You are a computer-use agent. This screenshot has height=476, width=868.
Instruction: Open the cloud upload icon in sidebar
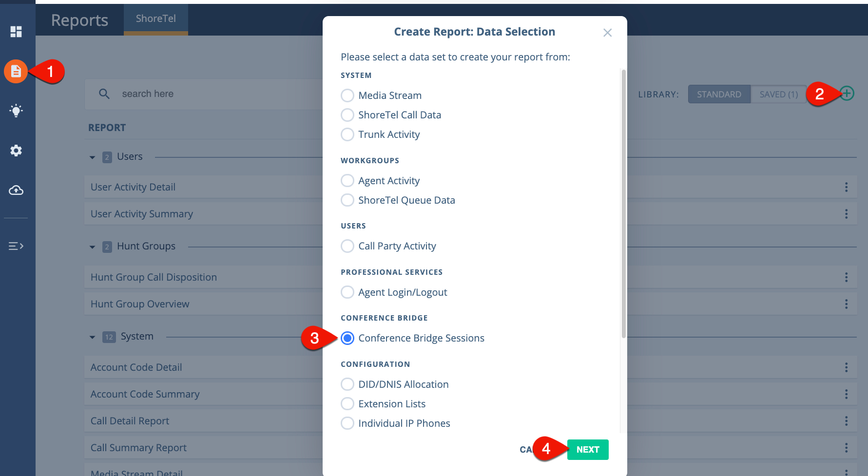point(16,190)
